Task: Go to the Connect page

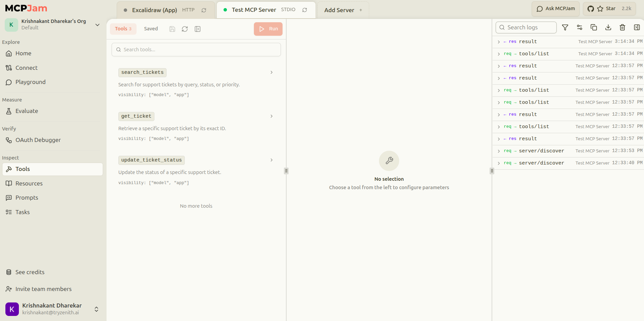Action: click(x=52, y=68)
